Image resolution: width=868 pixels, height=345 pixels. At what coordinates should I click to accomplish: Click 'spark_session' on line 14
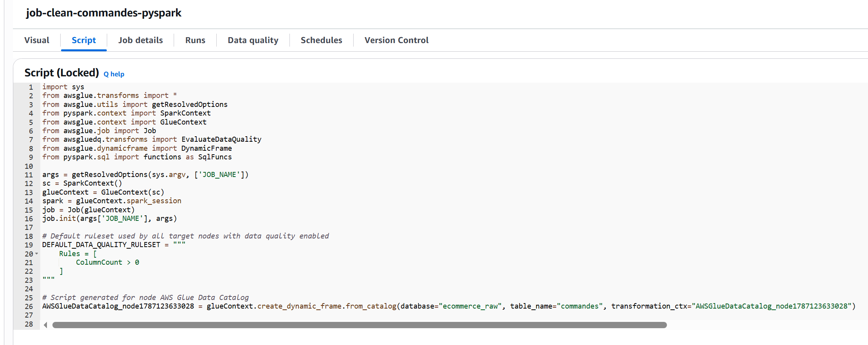pyautogui.click(x=154, y=201)
